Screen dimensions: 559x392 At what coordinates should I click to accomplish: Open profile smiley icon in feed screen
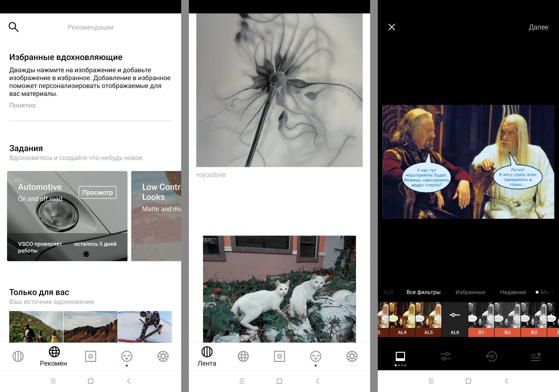316,356
